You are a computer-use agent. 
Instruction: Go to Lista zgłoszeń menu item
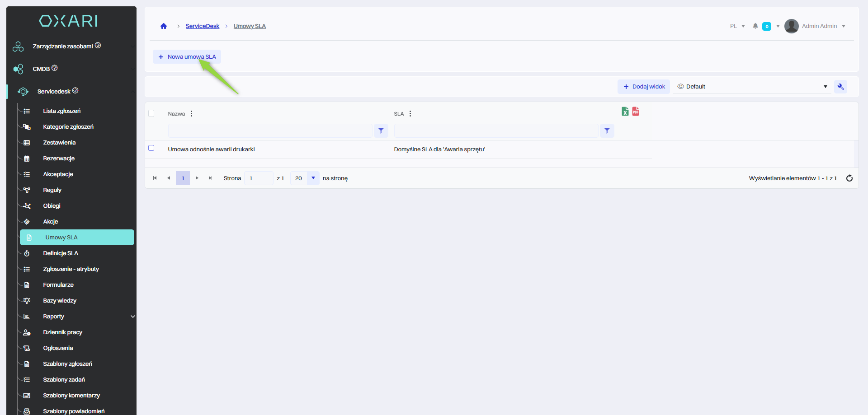[x=61, y=111]
